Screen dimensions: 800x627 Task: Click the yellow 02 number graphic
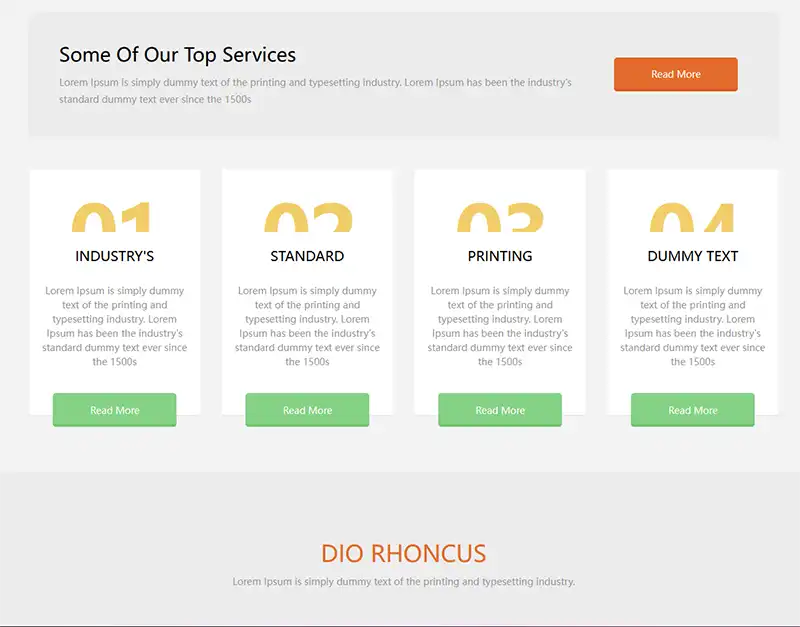(x=308, y=217)
